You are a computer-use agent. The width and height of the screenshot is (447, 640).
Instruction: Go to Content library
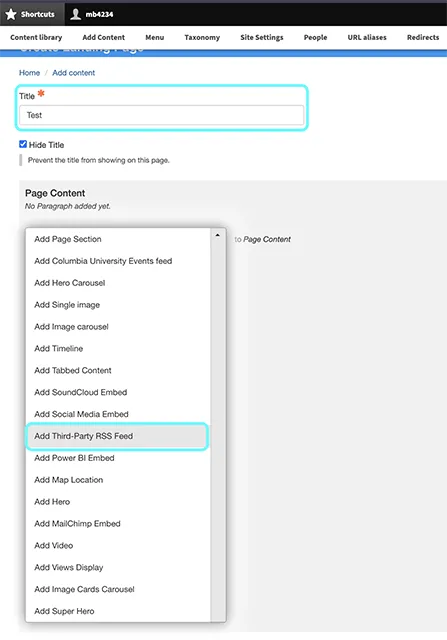tap(36, 37)
